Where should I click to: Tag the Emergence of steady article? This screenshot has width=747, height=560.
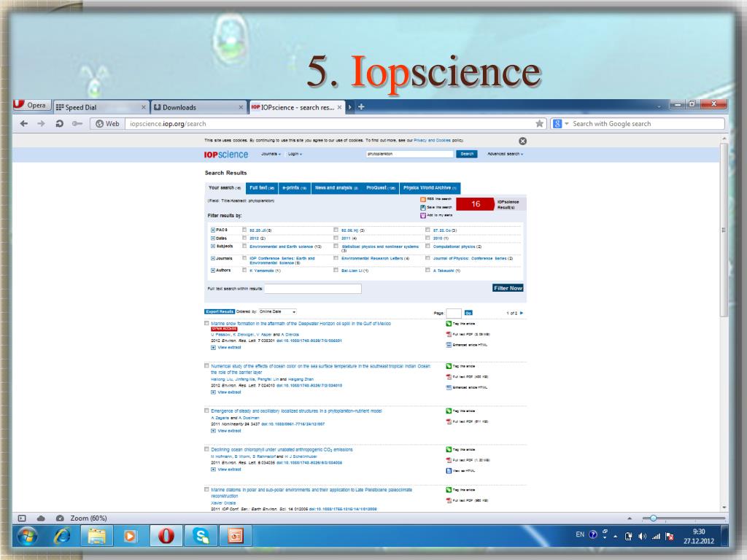click(449, 411)
